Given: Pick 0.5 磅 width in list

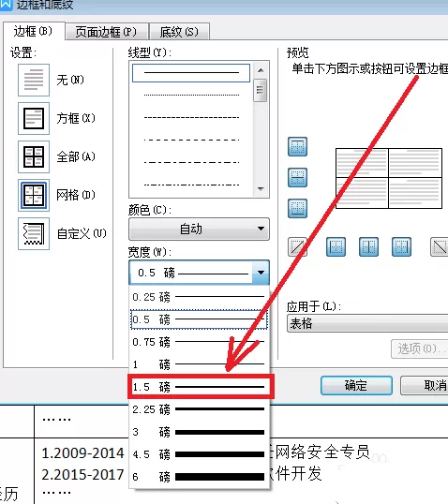Looking at the screenshot, I should tap(199, 319).
